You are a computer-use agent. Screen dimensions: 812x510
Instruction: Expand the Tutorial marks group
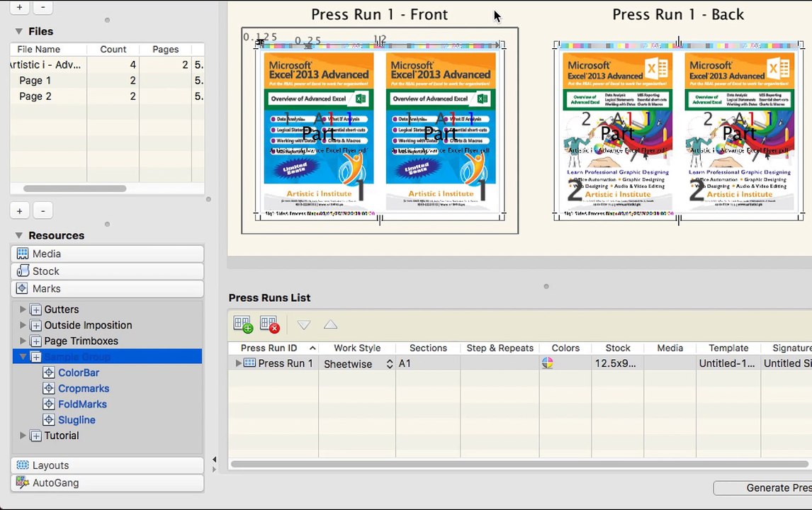23,436
